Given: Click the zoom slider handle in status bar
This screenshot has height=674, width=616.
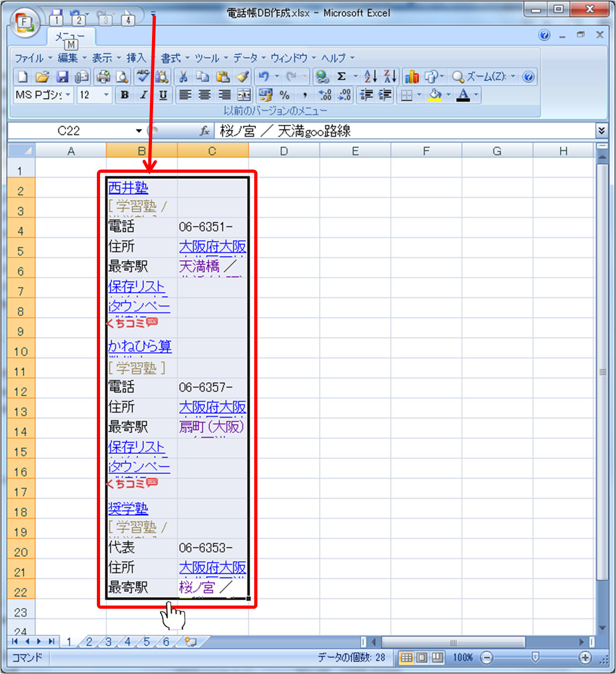Looking at the screenshot, I should (535, 657).
